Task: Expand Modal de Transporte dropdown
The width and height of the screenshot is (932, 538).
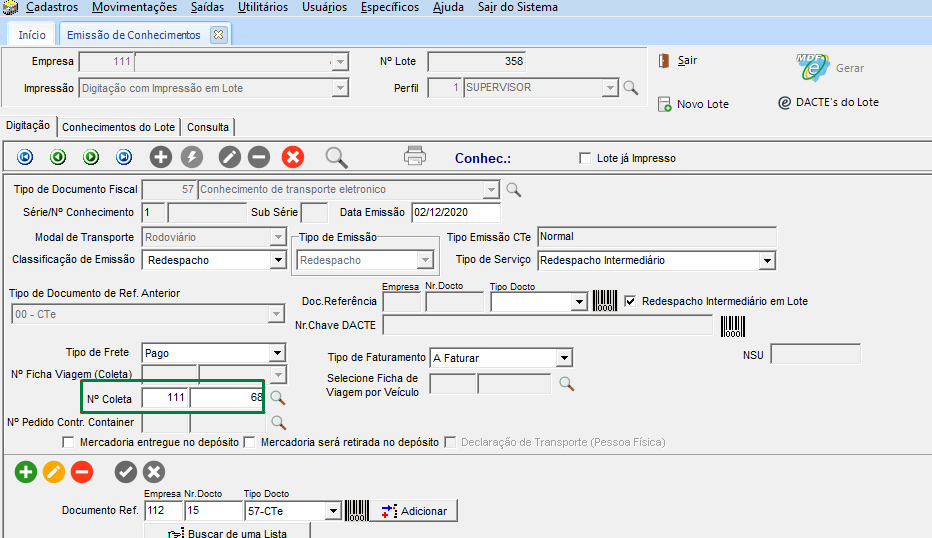Action: (278, 237)
